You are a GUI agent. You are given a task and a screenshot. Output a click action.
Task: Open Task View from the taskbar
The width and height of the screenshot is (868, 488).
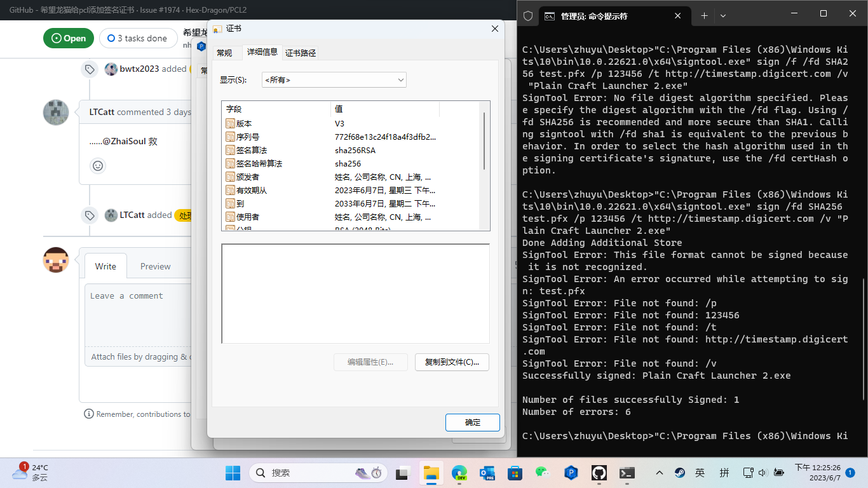(402, 473)
